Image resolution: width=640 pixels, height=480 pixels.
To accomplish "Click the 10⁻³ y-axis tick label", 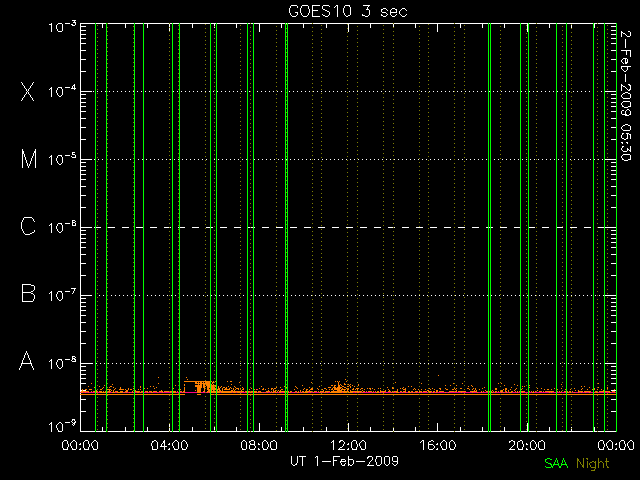I will point(62,27).
